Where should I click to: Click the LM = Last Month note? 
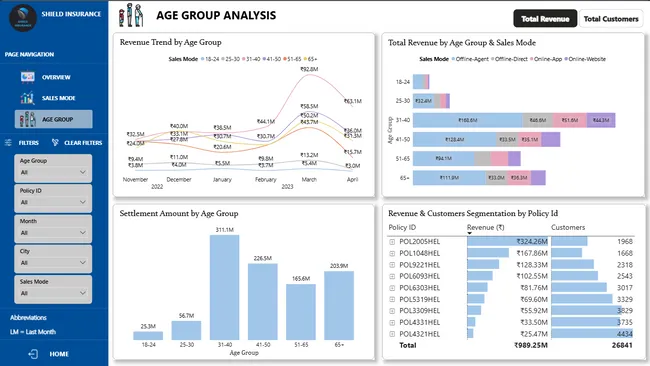33,332
